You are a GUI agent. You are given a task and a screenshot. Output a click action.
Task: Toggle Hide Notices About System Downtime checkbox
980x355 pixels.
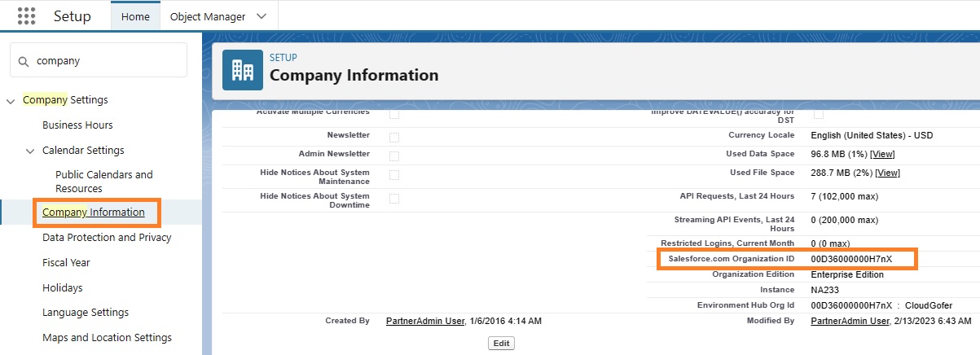(394, 198)
